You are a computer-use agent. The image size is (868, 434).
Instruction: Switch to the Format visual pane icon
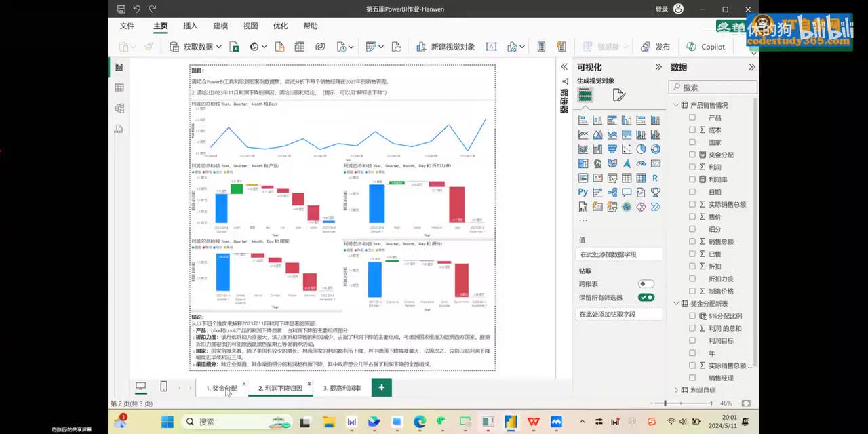coord(618,95)
